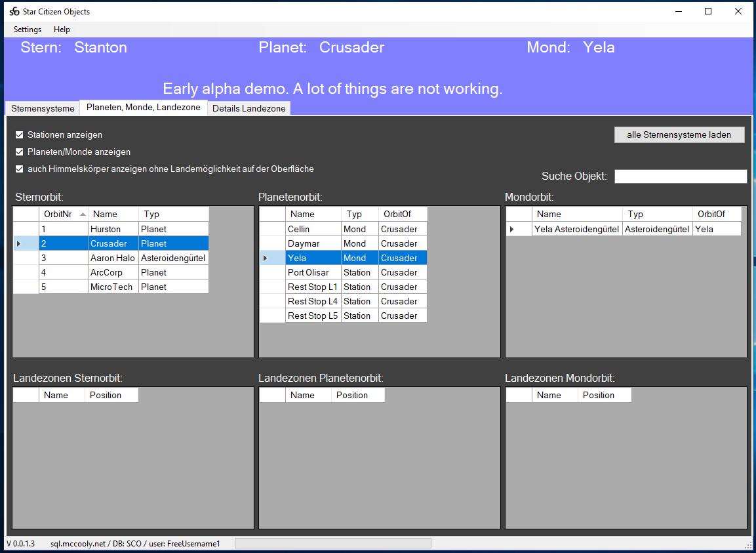Select the Planeten, Monde, Landezone tab
Image resolution: width=756 pixels, height=553 pixels.
[x=143, y=107]
